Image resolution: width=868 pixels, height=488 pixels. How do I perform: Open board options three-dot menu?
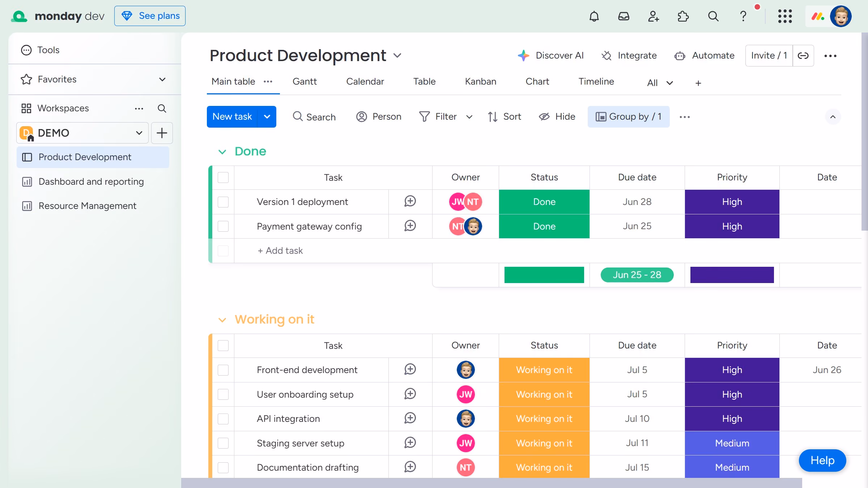(x=830, y=56)
